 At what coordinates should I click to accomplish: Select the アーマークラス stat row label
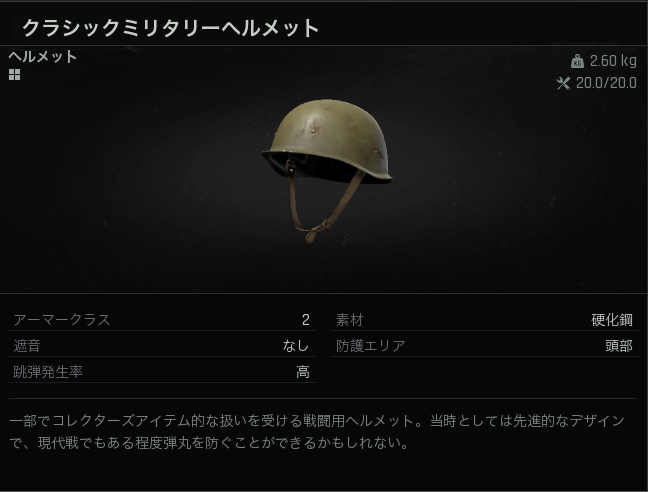[x=62, y=320]
